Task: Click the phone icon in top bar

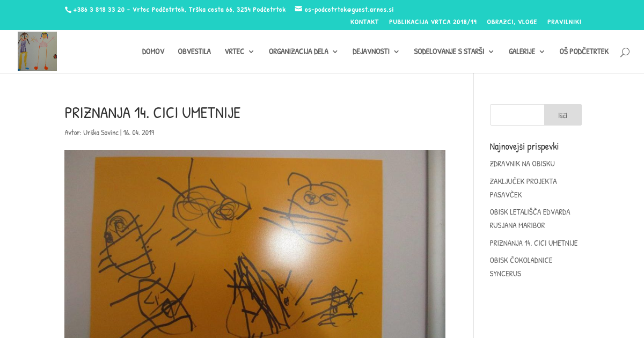Action: coord(68,10)
